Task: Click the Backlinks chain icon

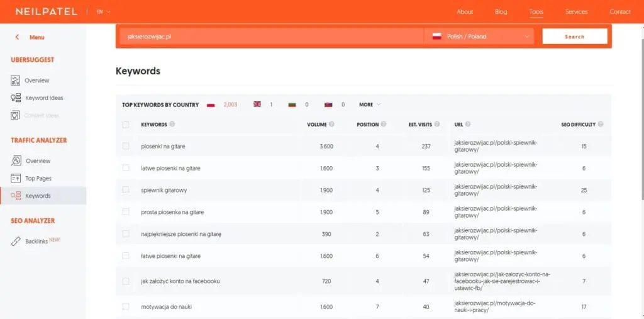Action: pos(16,242)
